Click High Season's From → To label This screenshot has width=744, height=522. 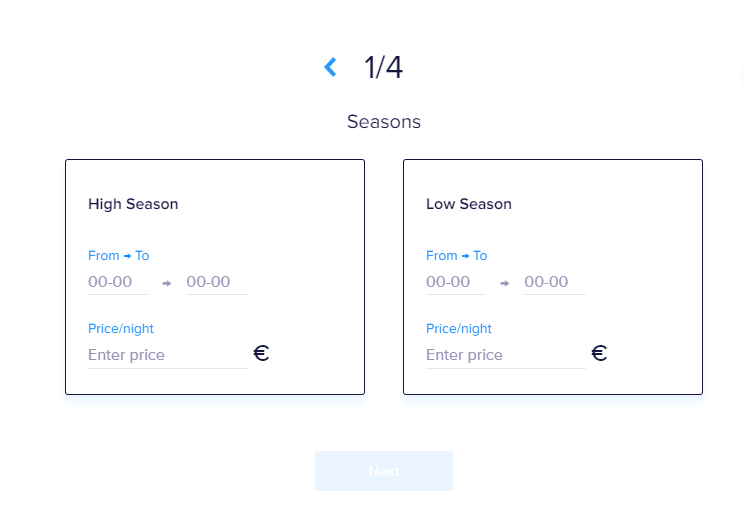click(x=118, y=256)
